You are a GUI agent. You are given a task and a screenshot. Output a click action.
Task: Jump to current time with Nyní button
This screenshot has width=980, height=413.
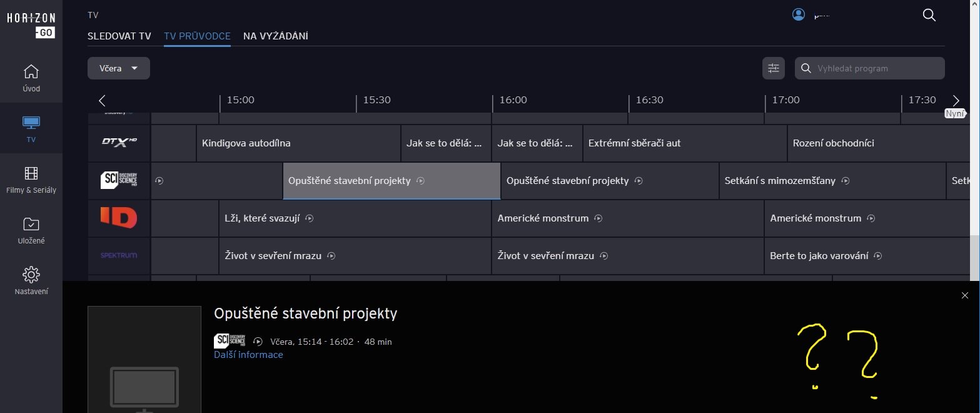(955, 114)
